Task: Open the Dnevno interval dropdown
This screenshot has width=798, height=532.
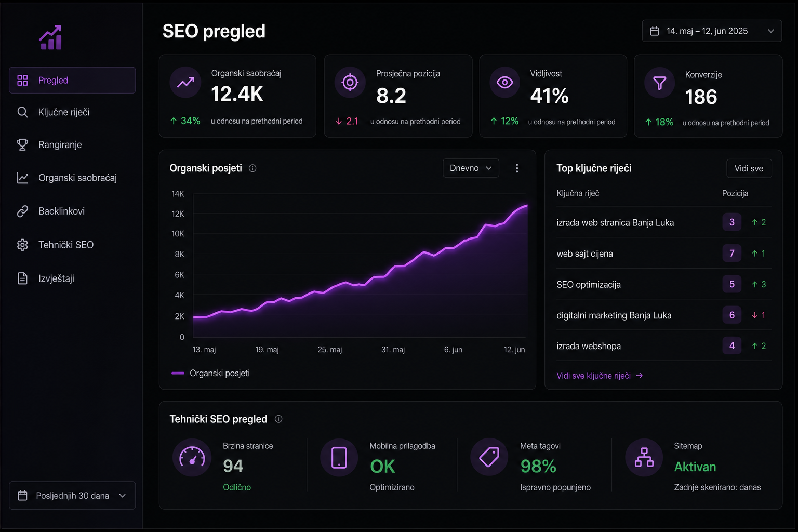Action: point(471,168)
